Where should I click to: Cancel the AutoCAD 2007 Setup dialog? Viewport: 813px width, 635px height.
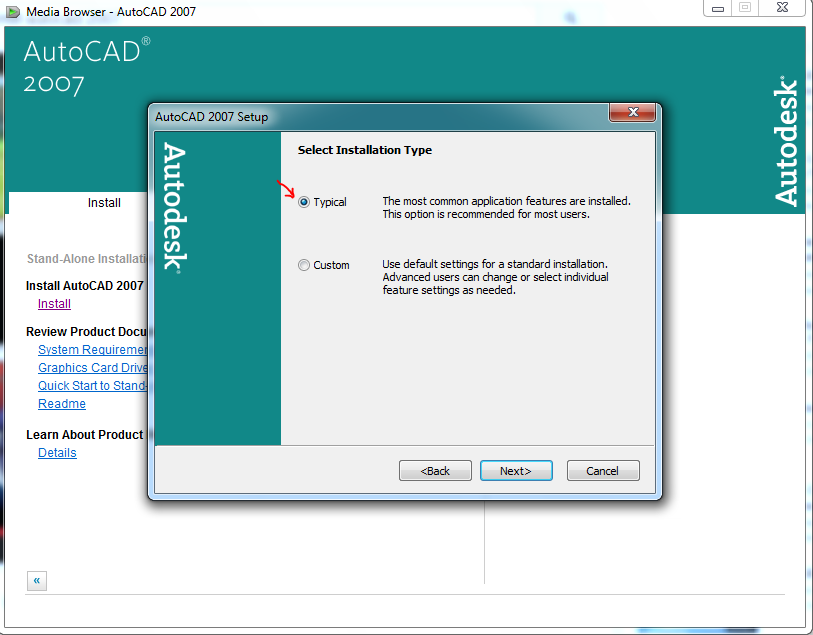coord(602,471)
